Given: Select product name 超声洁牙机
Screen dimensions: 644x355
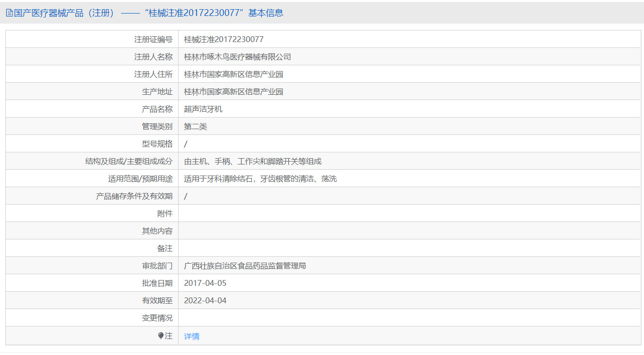Looking at the screenshot, I should pyautogui.click(x=203, y=109).
